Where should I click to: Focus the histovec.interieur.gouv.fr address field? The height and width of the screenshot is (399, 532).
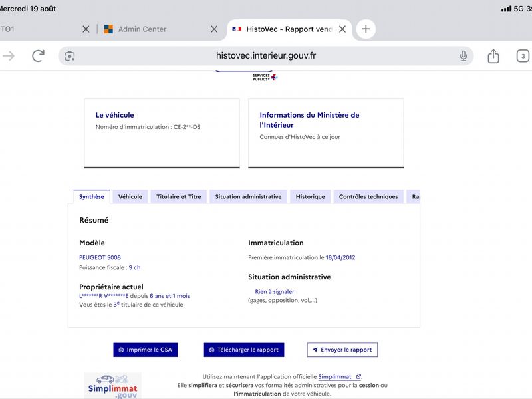coord(265,56)
